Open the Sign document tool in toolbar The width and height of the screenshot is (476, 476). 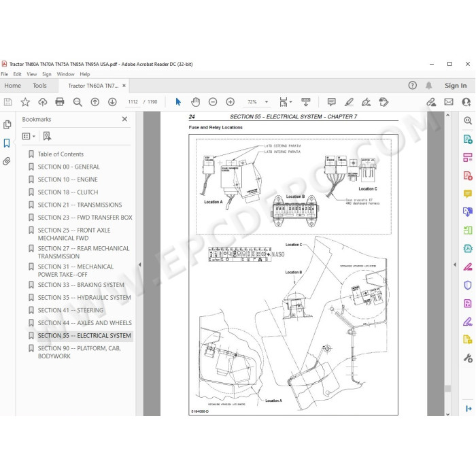pos(366,102)
